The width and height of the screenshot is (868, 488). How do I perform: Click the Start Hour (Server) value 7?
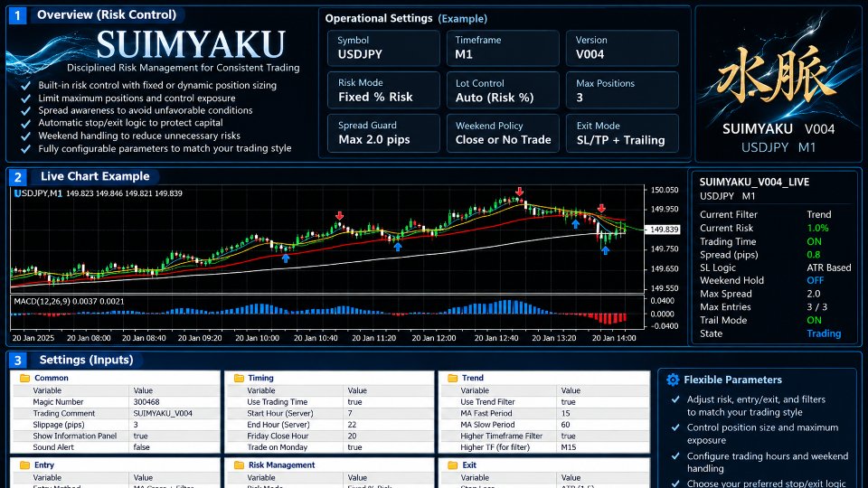350,413
